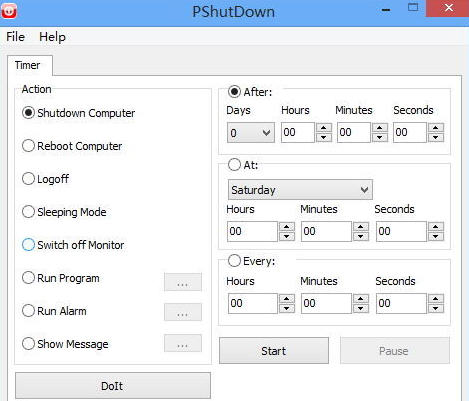Select the Run Program radio button
Viewport: 469px width, 401px height.
[28, 278]
